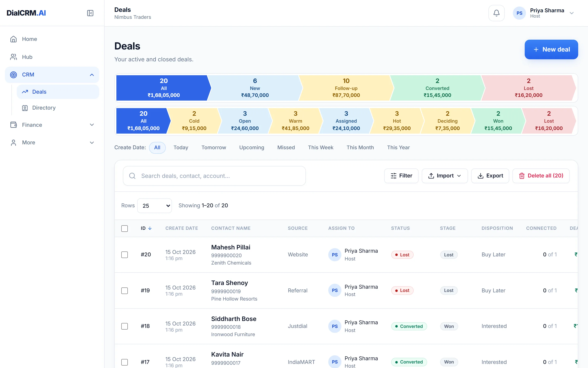
Task: Select the Cold stage pipeline segment
Action: [194, 121]
